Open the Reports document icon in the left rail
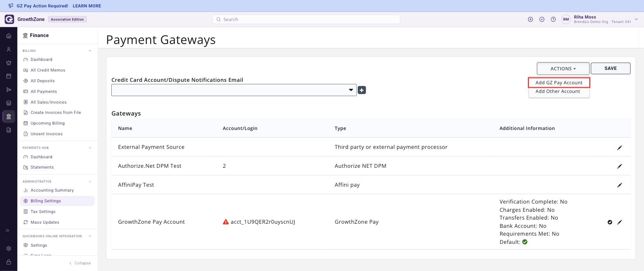This screenshot has width=644, height=271. pyautogui.click(x=9, y=130)
